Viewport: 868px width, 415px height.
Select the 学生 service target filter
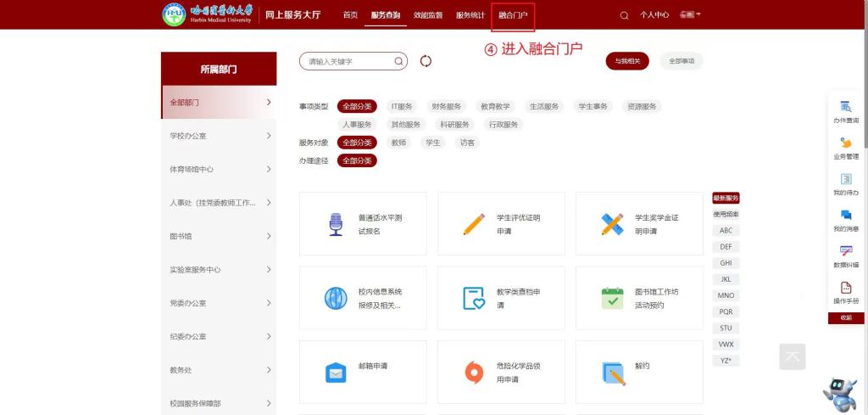pos(432,143)
